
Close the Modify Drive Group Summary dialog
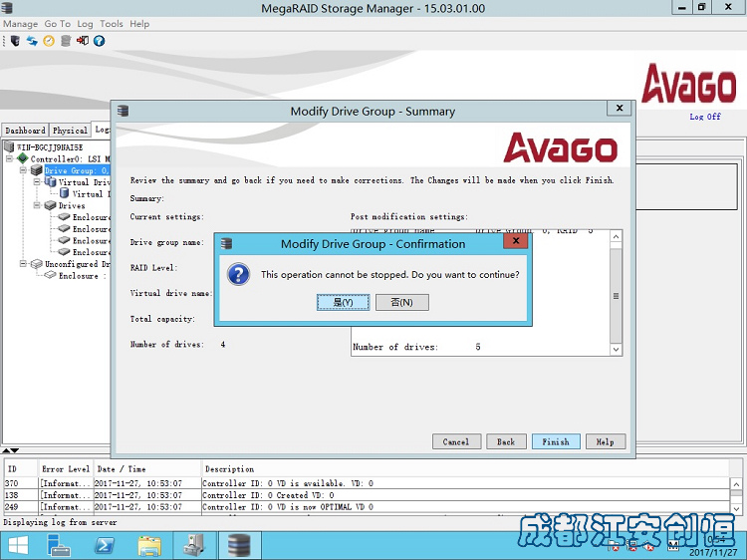[620, 109]
